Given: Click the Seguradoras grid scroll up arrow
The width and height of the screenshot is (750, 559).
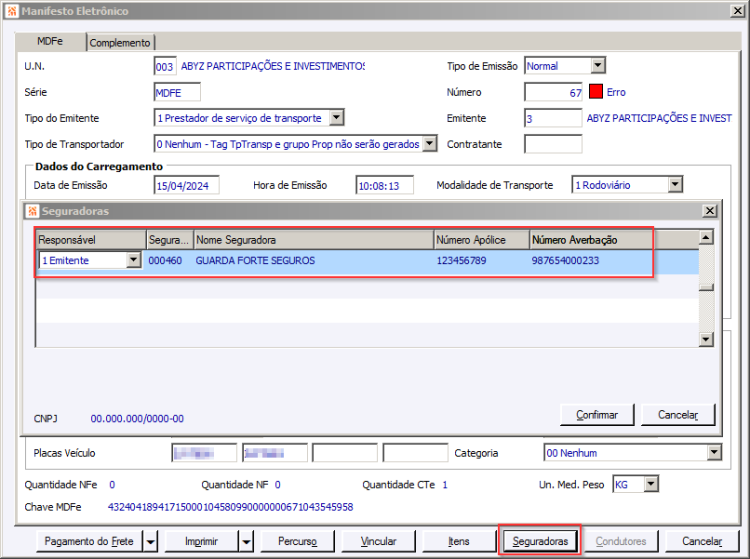Looking at the screenshot, I should [x=706, y=237].
